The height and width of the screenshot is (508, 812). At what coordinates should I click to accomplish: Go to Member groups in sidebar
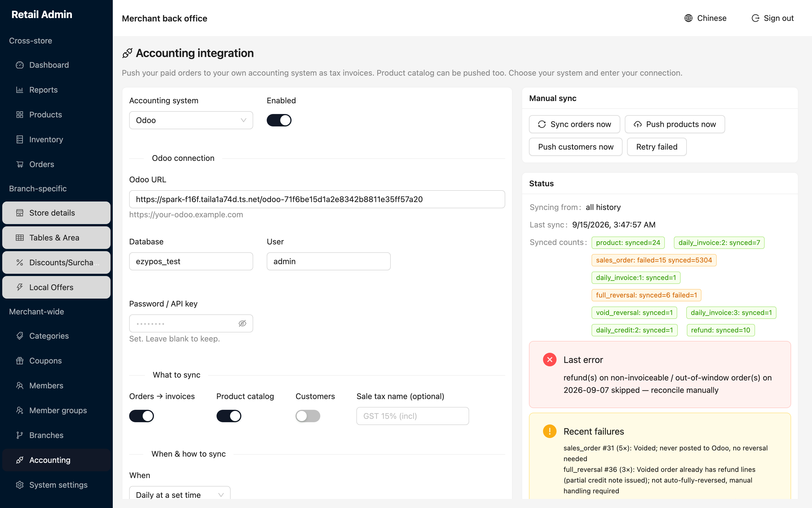coord(56,410)
